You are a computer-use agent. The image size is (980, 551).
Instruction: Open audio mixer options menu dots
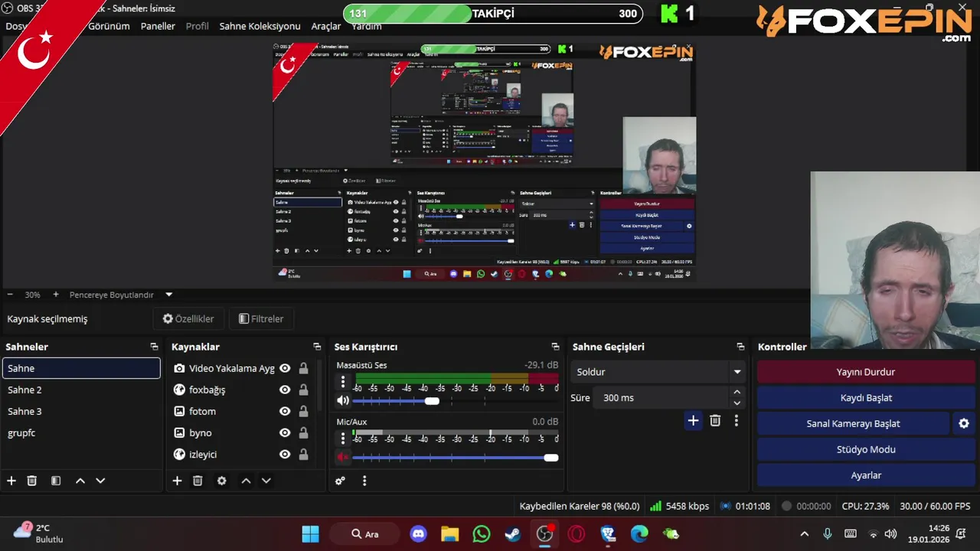(x=364, y=481)
